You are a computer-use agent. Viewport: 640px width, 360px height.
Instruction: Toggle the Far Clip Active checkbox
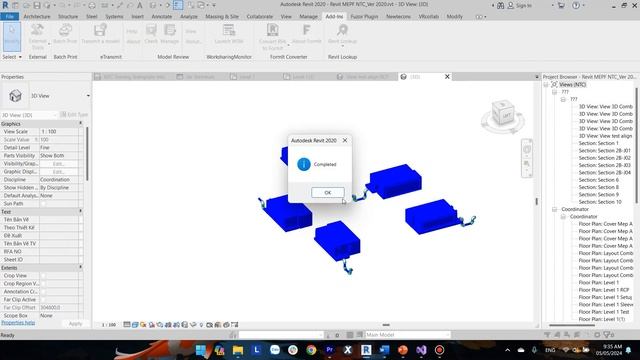(44, 300)
